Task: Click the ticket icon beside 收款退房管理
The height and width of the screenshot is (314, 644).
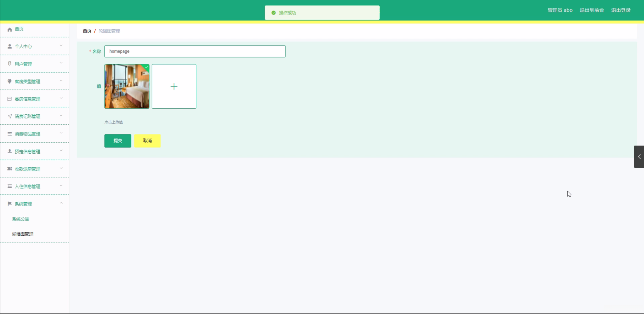Action: [10, 169]
